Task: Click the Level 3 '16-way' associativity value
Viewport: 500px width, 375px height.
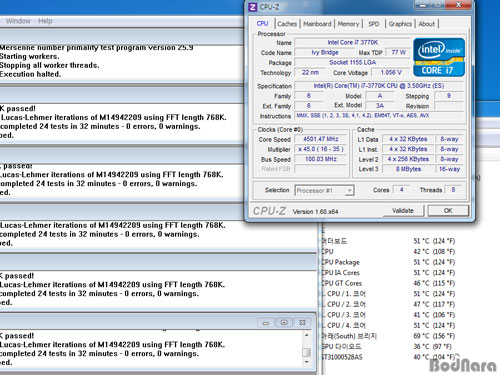Action: (449, 169)
